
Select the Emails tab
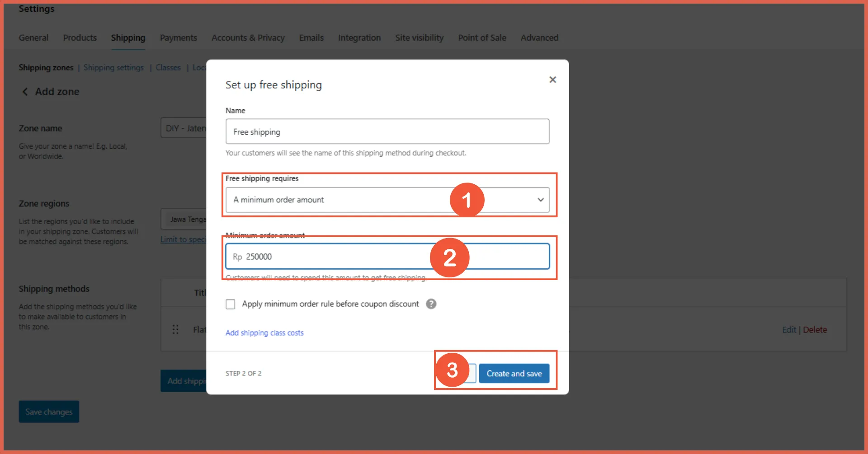click(x=311, y=38)
